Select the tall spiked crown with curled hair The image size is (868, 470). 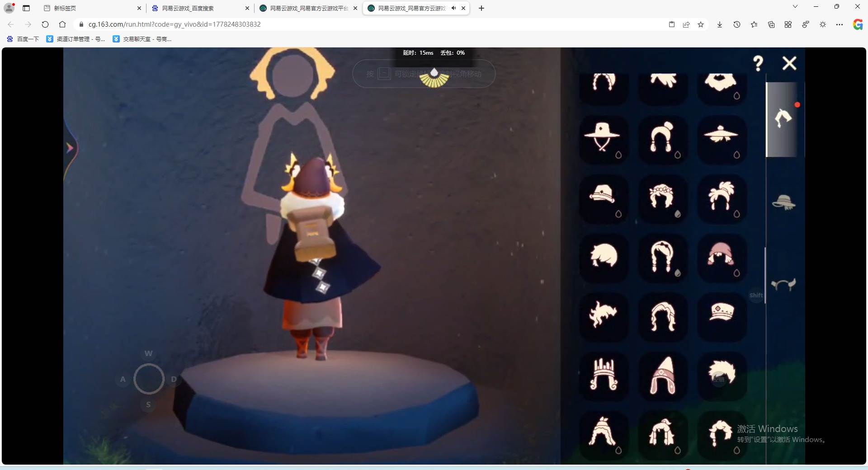604,376
